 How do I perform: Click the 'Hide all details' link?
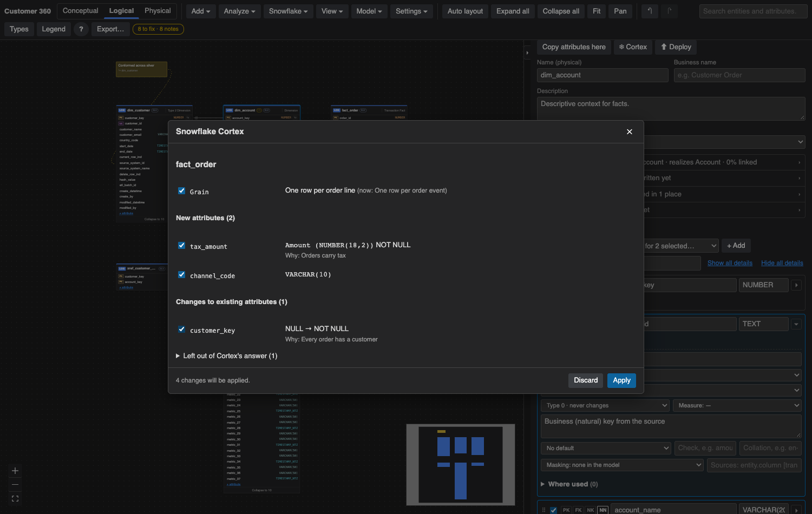click(782, 263)
